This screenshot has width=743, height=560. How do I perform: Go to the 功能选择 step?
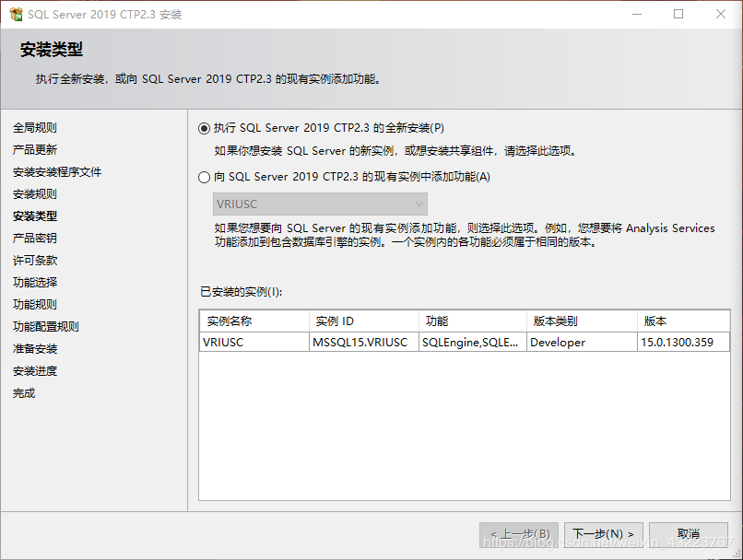pos(35,283)
